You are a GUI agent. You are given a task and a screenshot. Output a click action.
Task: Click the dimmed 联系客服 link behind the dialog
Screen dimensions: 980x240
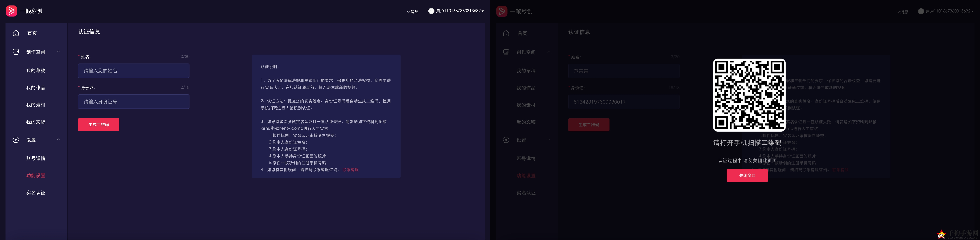(x=840, y=170)
